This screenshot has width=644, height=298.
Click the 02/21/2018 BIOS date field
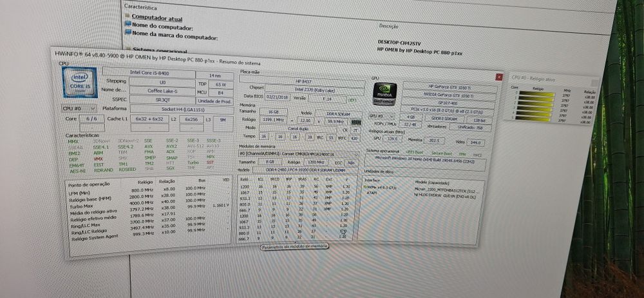click(x=278, y=97)
